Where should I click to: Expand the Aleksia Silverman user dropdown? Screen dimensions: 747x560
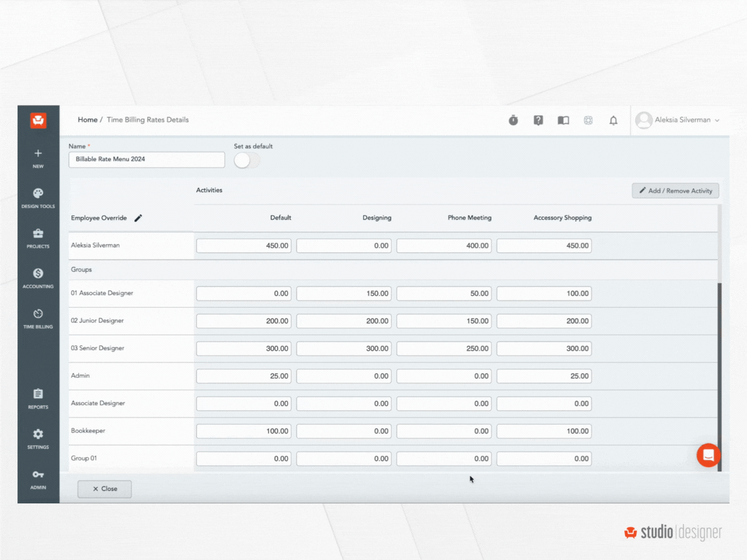(678, 120)
